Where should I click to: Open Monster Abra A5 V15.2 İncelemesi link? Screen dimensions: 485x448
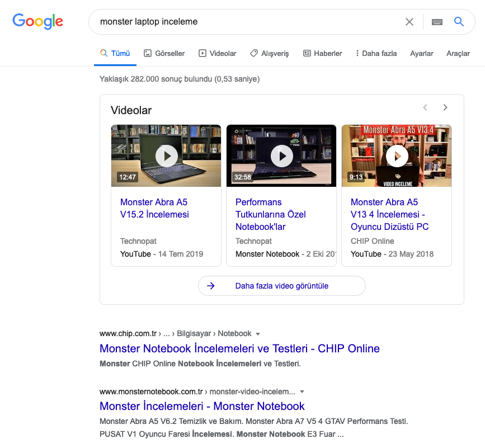click(154, 208)
